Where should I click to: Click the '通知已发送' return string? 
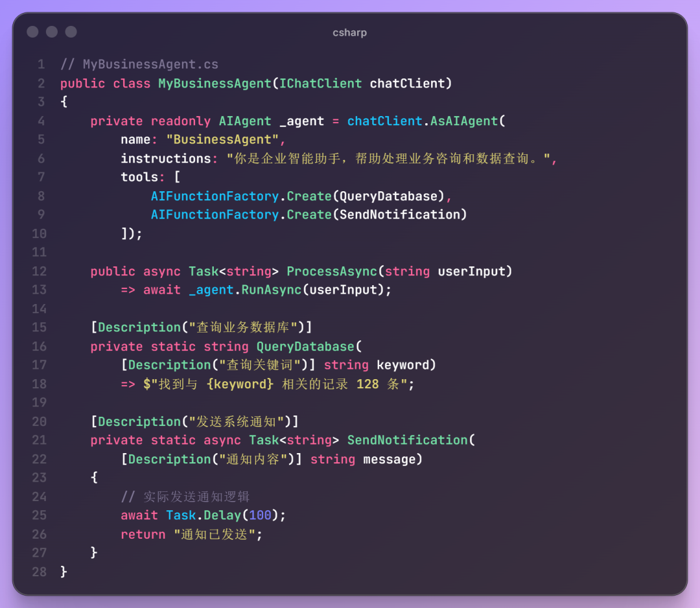coord(215,534)
